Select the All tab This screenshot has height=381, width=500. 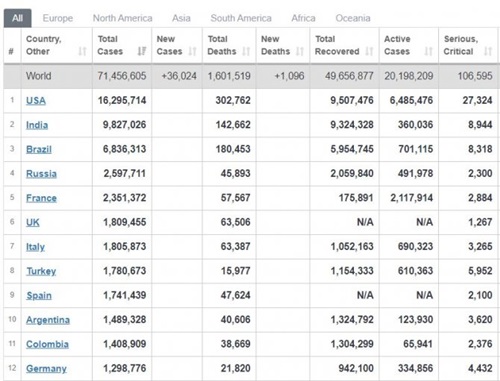tap(18, 18)
